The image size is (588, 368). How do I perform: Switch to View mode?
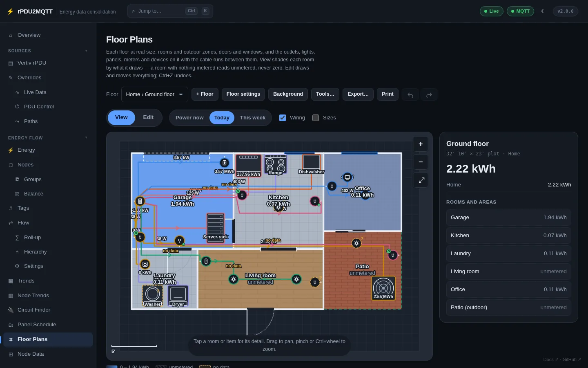[x=121, y=117]
